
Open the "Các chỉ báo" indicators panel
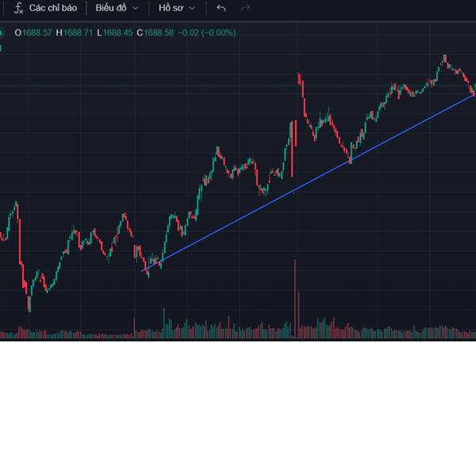(53, 8)
